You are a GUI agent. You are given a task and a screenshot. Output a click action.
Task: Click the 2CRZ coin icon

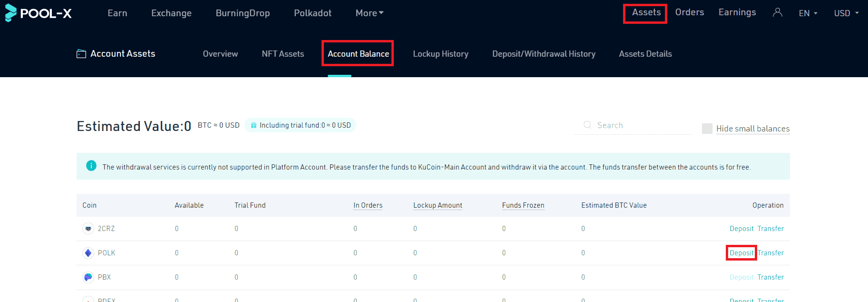click(x=88, y=229)
